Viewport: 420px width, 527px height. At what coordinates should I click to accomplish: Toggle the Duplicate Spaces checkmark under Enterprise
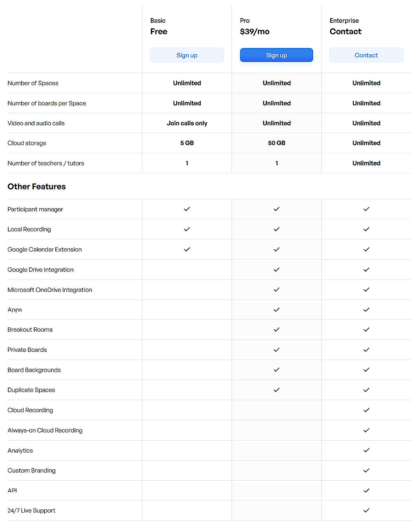pyautogui.click(x=366, y=390)
